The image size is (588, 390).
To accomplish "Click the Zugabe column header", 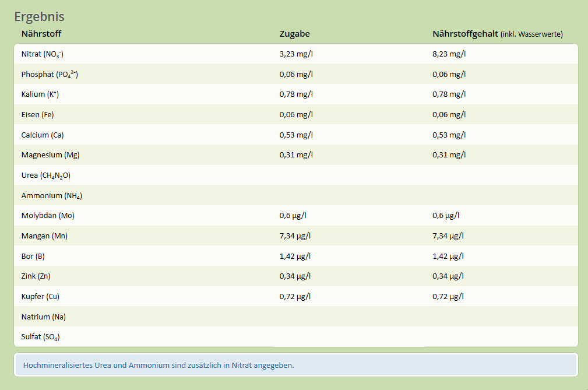I will click(294, 34).
